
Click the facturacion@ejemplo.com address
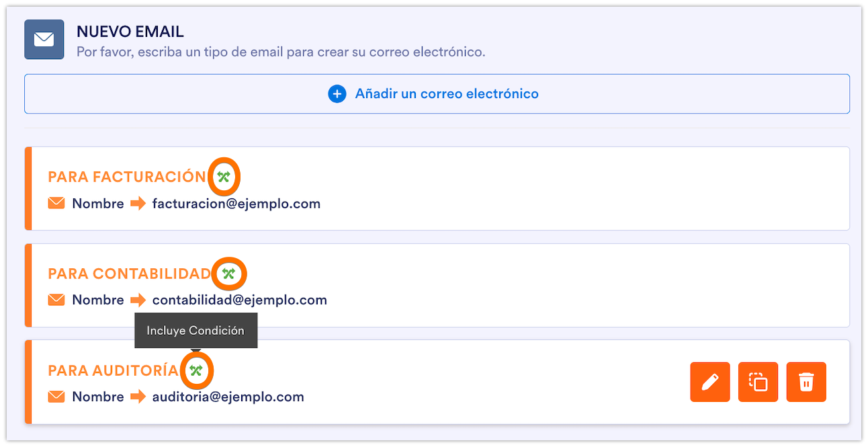tap(236, 203)
